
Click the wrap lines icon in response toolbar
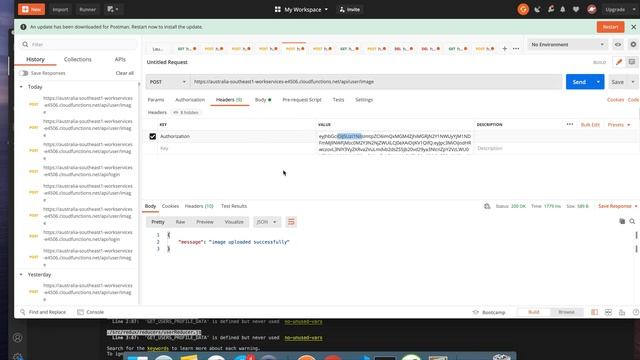(x=291, y=222)
